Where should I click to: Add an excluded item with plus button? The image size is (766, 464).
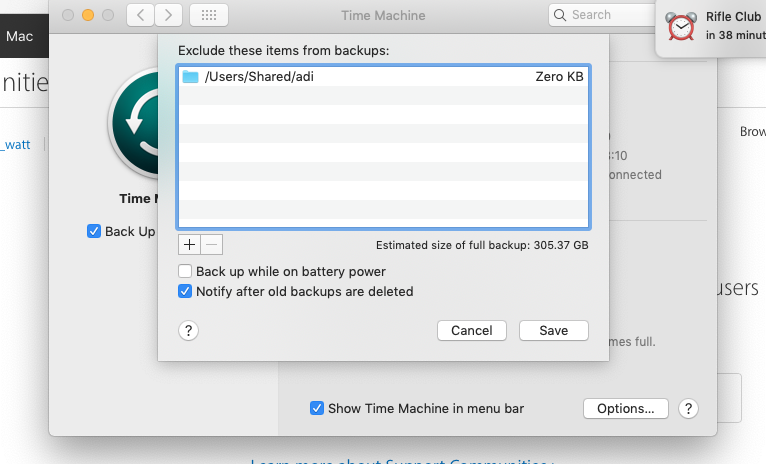click(x=190, y=245)
